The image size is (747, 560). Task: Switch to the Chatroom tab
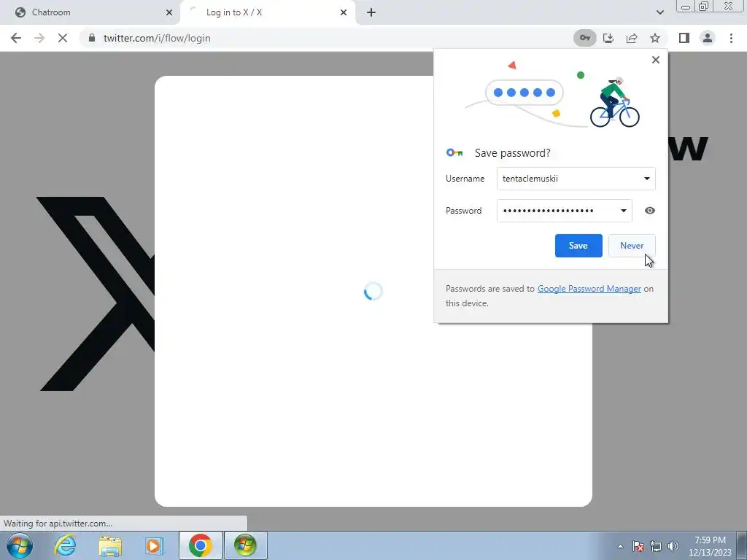90,12
